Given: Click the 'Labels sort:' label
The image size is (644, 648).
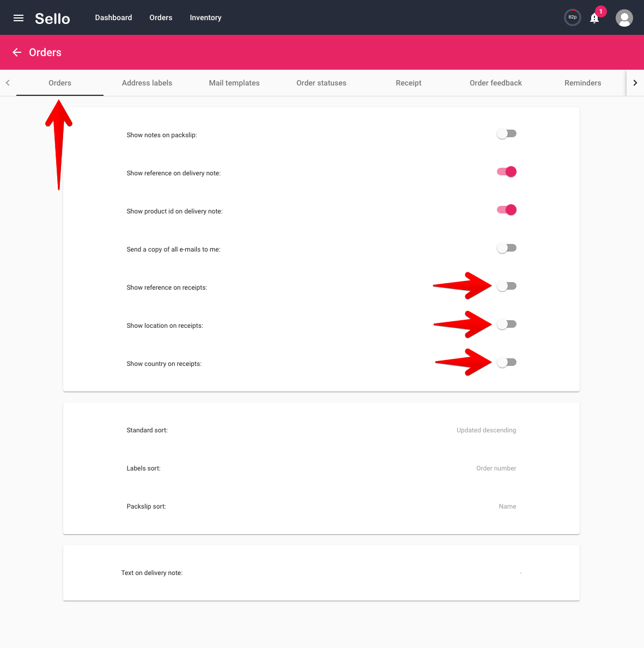Looking at the screenshot, I should [x=143, y=468].
